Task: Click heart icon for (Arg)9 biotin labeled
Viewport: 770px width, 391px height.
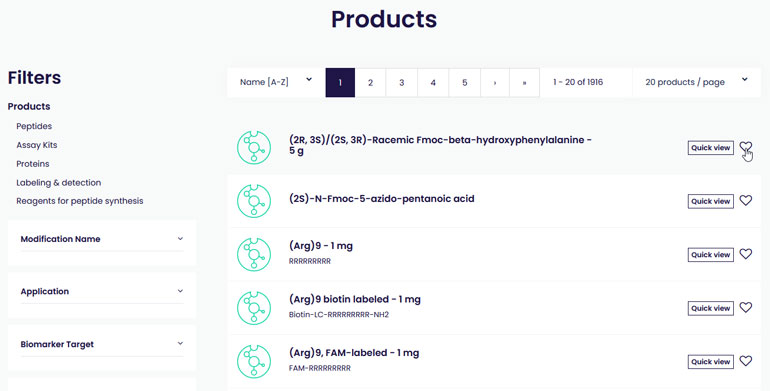Action: tap(745, 307)
